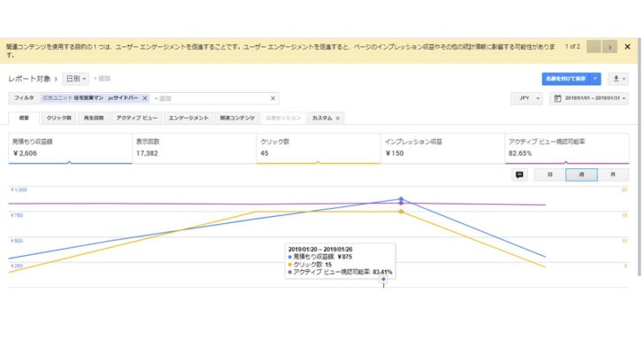Switch chart granularity to 週 (week)

(x=581, y=174)
